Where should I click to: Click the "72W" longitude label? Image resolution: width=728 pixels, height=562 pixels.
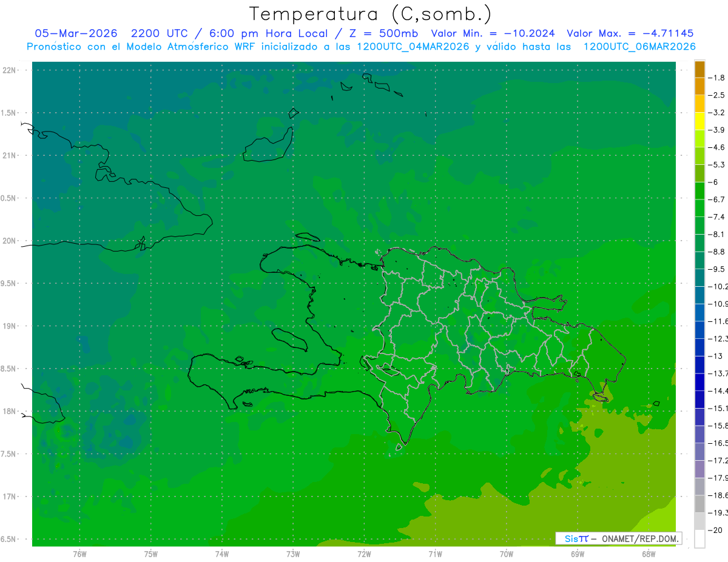(364, 554)
